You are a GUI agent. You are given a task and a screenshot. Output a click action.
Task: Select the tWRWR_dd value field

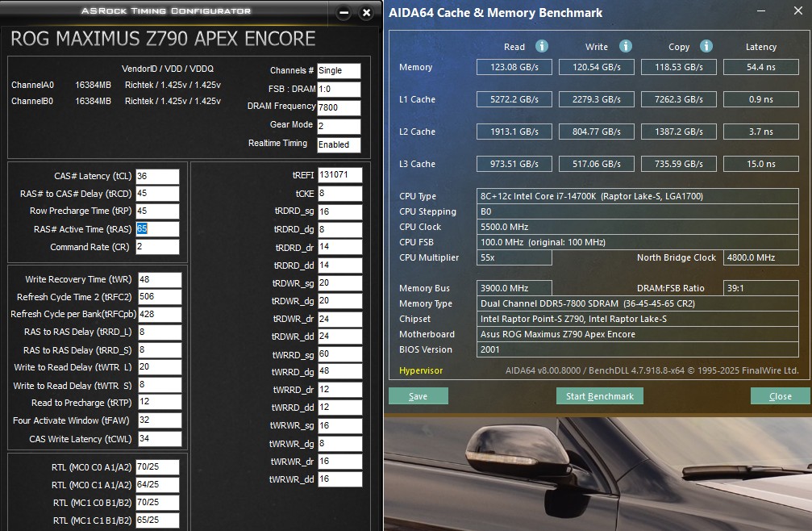point(339,479)
